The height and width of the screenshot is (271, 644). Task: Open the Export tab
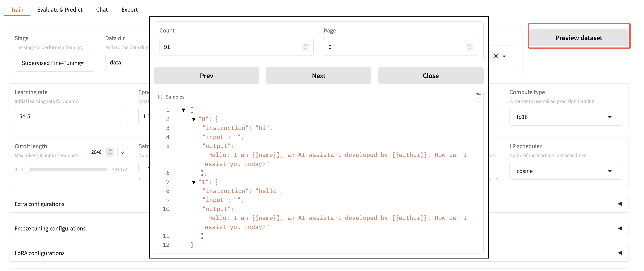click(130, 9)
